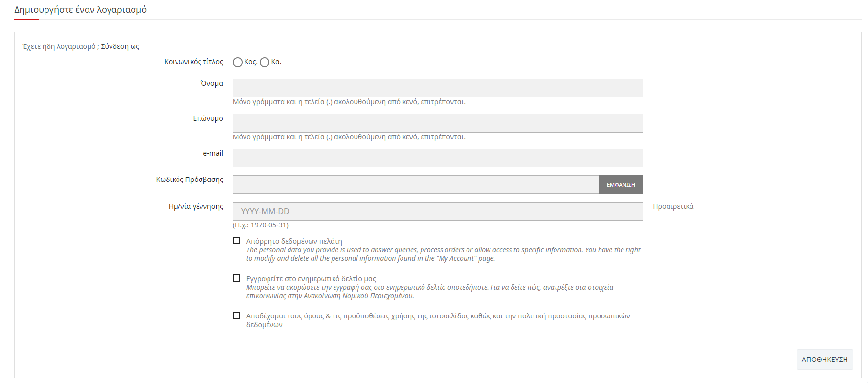The height and width of the screenshot is (383, 868).
Task: Show password with the ΕΜΦΑΝΙΣΗ button
Action: [621, 184]
